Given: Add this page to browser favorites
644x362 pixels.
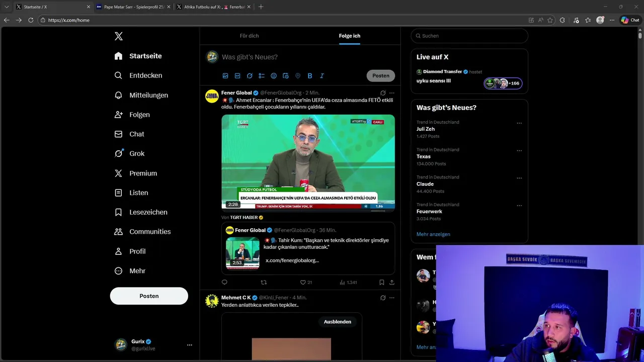Looking at the screenshot, I should point(550,20).
